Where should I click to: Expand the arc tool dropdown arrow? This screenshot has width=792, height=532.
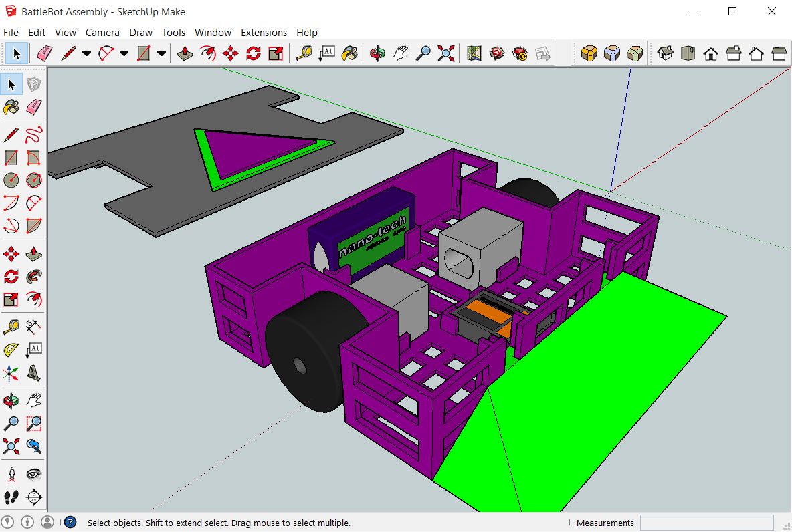tap(124, 54)
